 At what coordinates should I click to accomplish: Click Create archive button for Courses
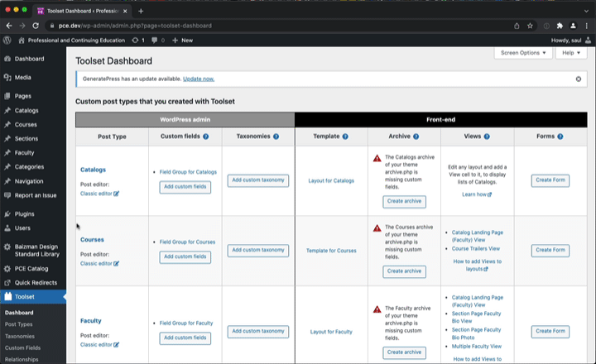[405, 271]
